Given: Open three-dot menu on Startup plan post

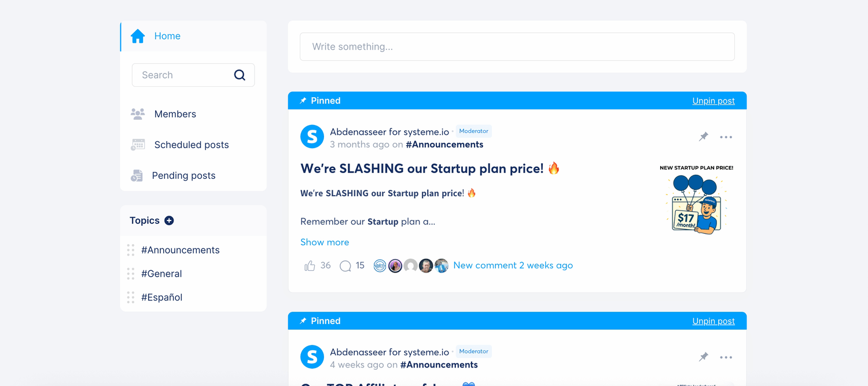Looking at the screenshot, I should 726,137.
